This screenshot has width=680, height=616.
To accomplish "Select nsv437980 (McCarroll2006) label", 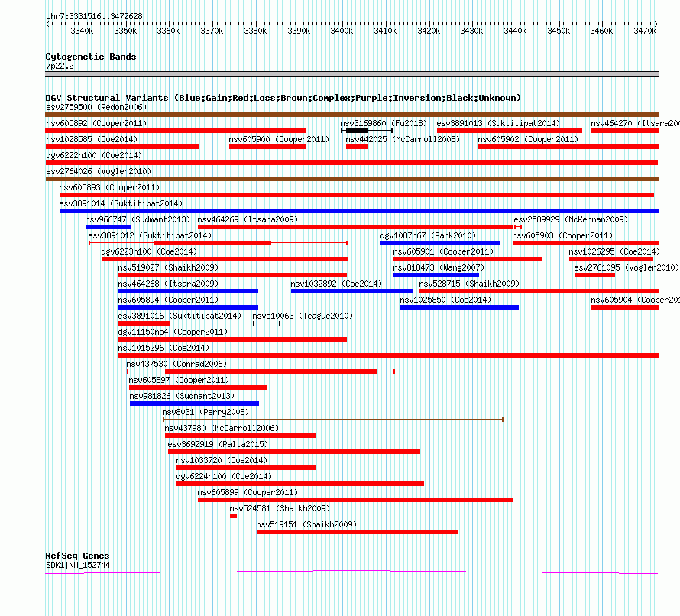I will pyautogui.click(x=222, y=428).
